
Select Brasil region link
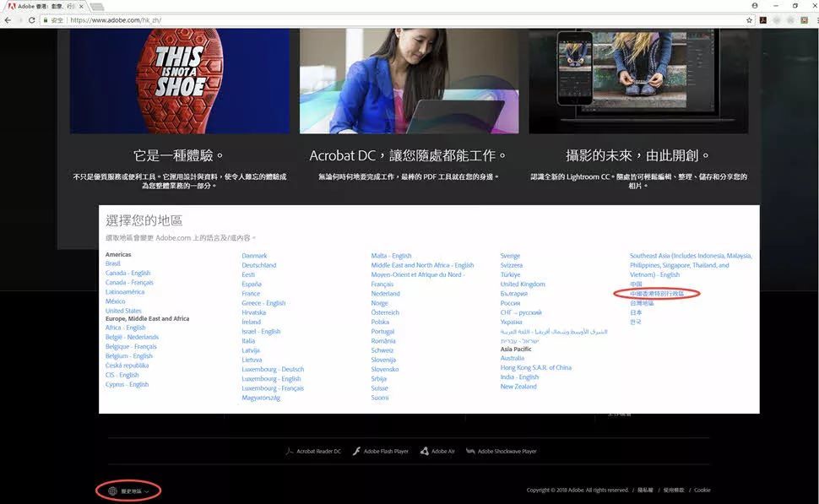coord(113,263)
